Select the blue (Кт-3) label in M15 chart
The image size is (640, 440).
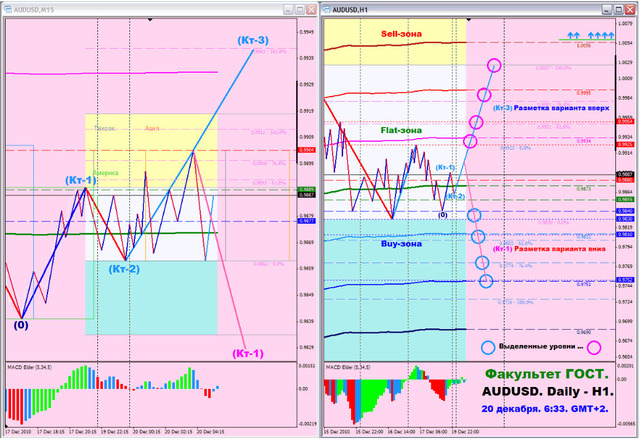tap(253, 40)
